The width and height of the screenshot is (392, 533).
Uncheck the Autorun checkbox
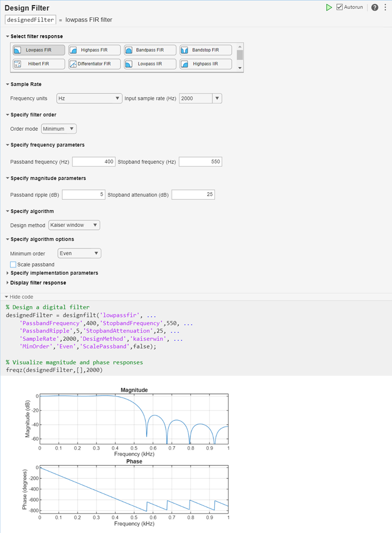coord(339,7)
